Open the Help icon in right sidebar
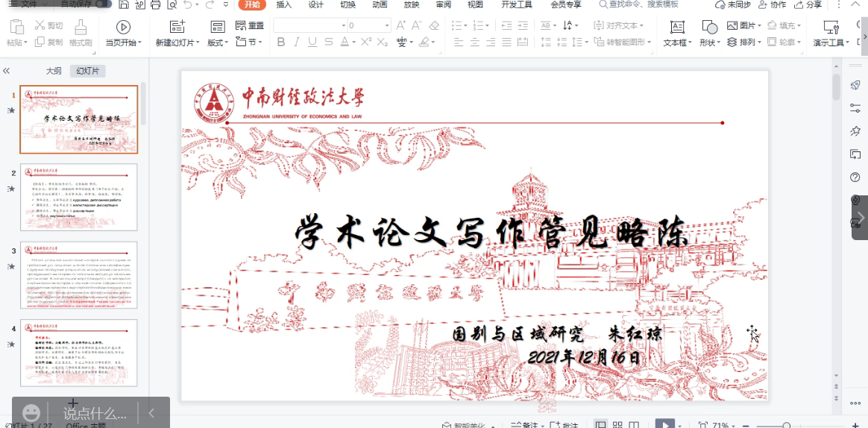 coord(855,177)
